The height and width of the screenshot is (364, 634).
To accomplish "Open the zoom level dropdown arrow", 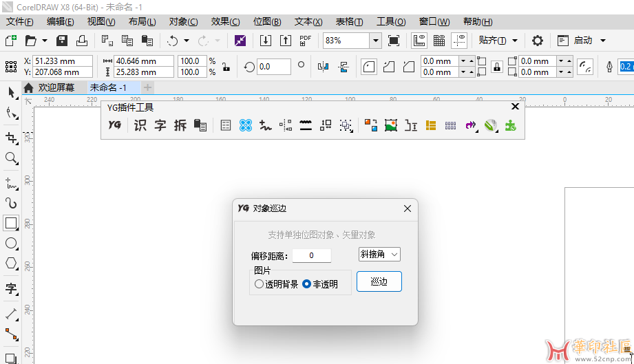I will [x=376, y=41].
